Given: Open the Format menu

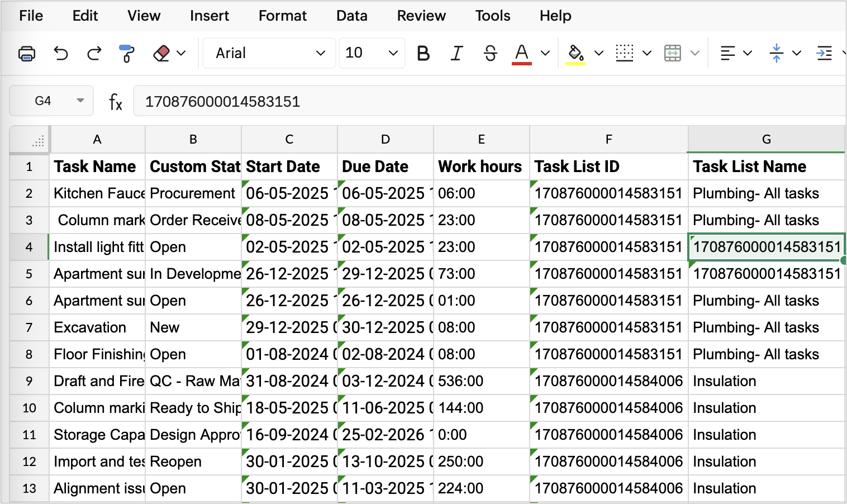Looking at the screenshot, I should point(282,16).
